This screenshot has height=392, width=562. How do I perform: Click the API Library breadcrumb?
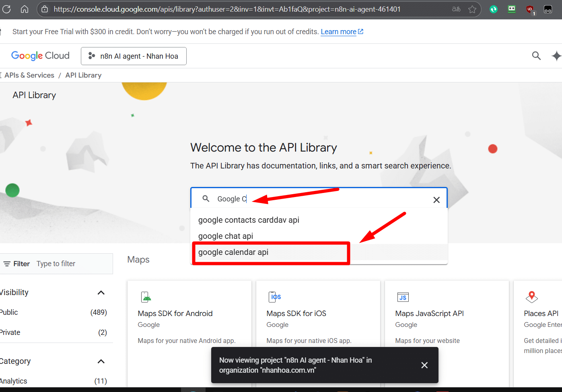[x=83, y=75]
